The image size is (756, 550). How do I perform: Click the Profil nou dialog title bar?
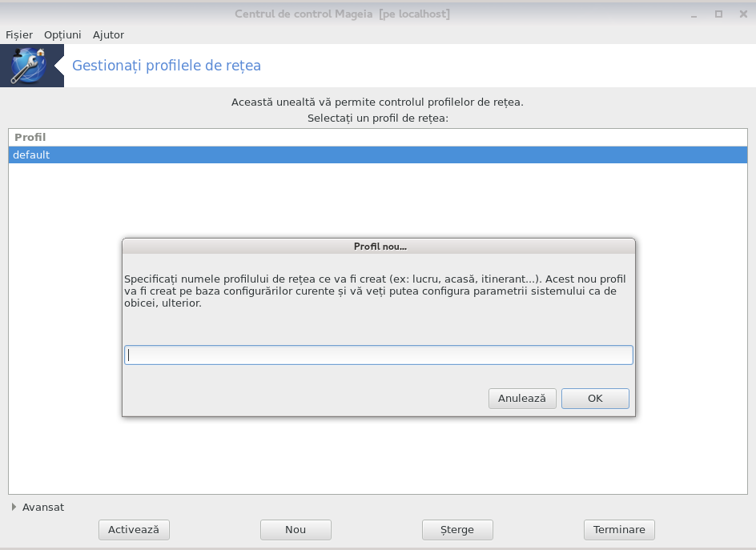tap(379, 247)
